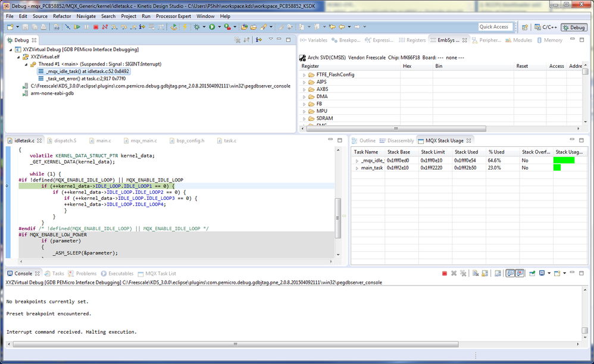Click the Pin Console icon
The height and width of the screenshot is (364, 594).
click(532, 273)
